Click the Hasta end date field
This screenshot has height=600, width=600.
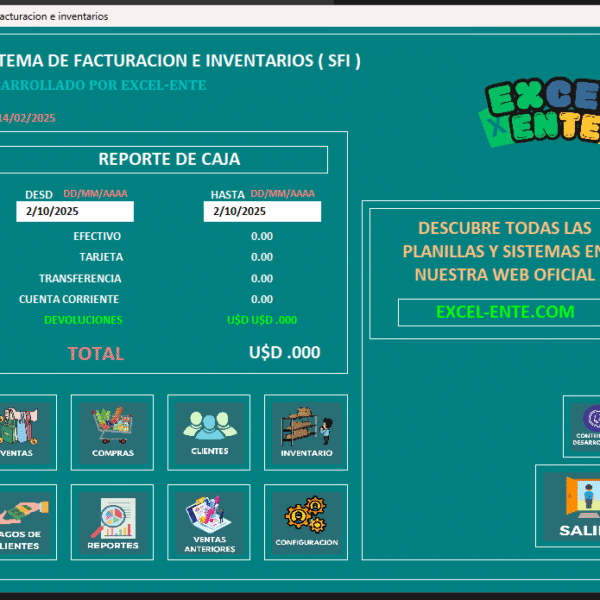click(262, 211)
